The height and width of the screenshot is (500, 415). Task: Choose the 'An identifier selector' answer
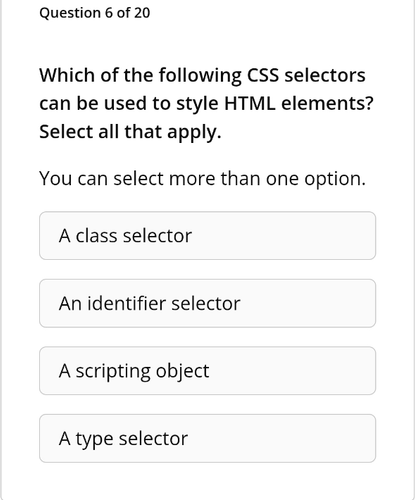click(x=207, y=303)
